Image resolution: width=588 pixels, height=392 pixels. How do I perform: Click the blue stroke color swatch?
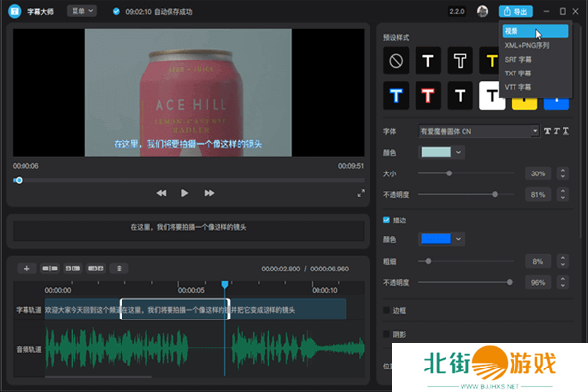coord(434,239)
